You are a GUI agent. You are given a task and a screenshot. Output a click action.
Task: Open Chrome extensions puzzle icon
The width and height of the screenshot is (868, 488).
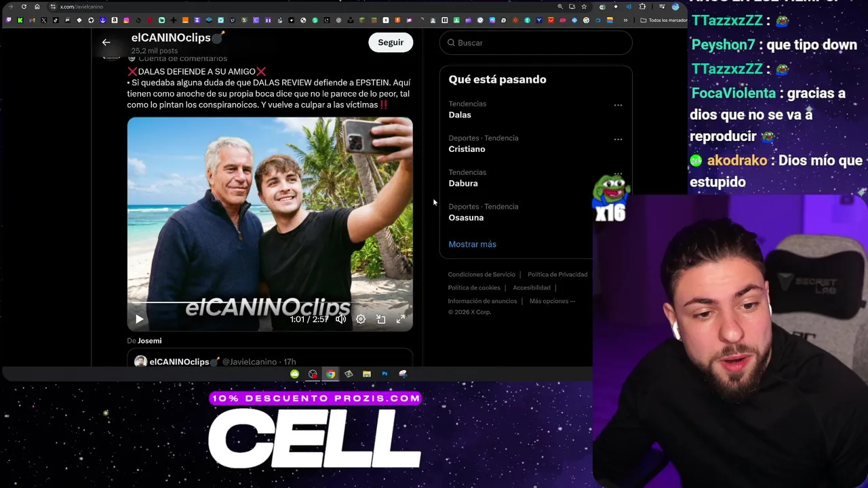tap(642, 7)
